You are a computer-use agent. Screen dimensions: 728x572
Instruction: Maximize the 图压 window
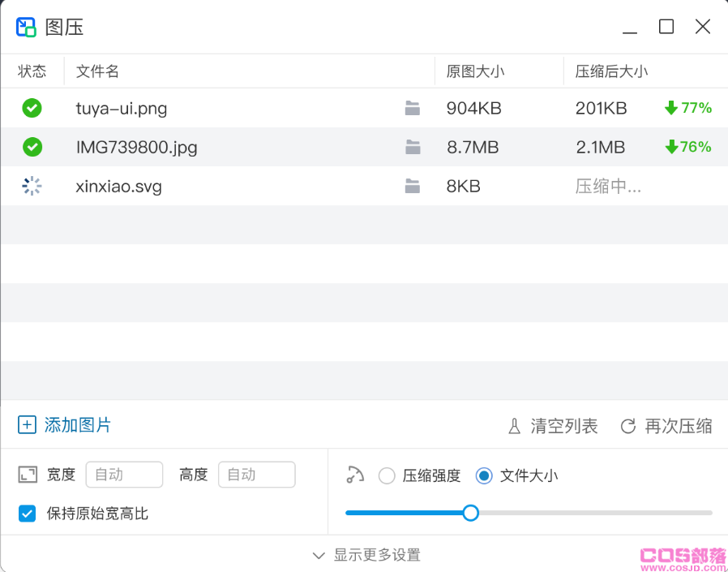(x=666, y=27)
